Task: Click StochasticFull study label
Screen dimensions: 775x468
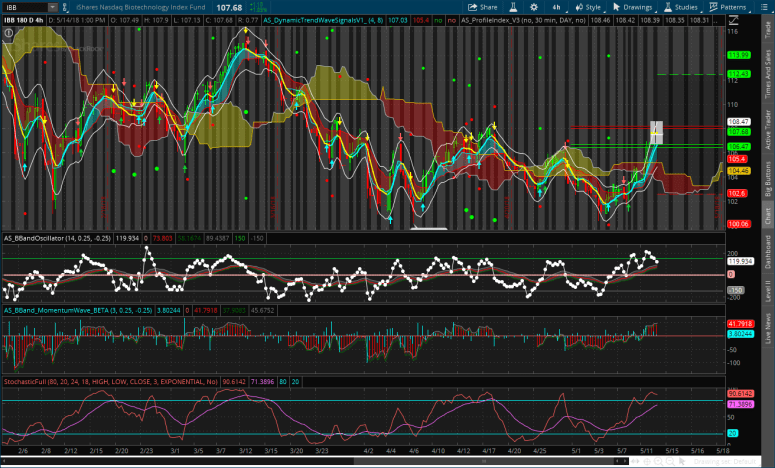Action: pyautogui.click(x=111, y=382)
